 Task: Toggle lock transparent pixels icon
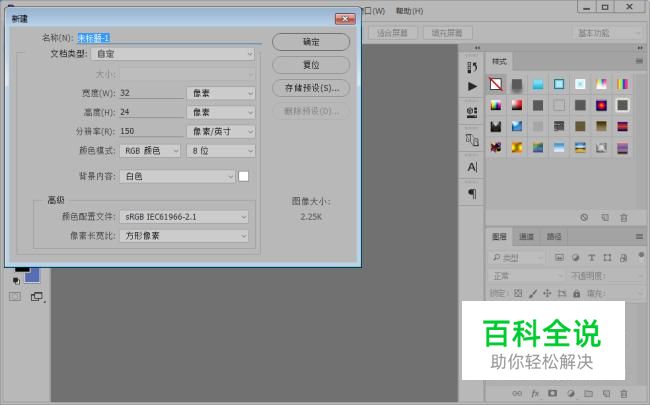[518, 293]
